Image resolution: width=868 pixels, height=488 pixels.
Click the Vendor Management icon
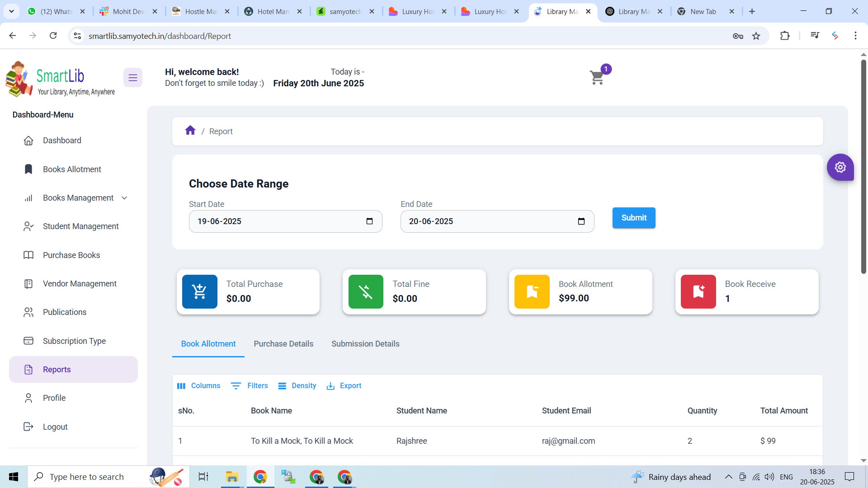[x=28, y=283]
